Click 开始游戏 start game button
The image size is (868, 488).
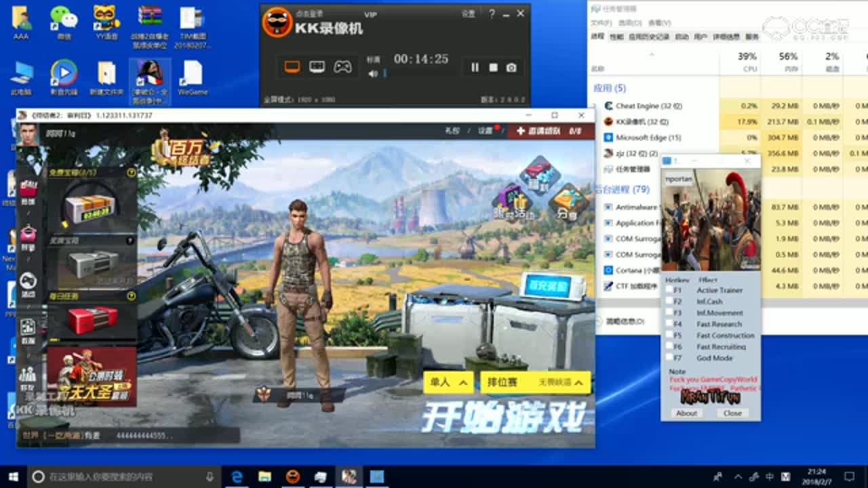click(x=502, y=418)
